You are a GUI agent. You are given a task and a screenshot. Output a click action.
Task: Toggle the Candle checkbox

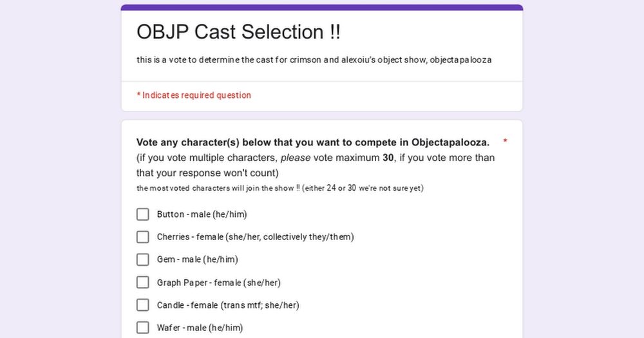point(142,305)
